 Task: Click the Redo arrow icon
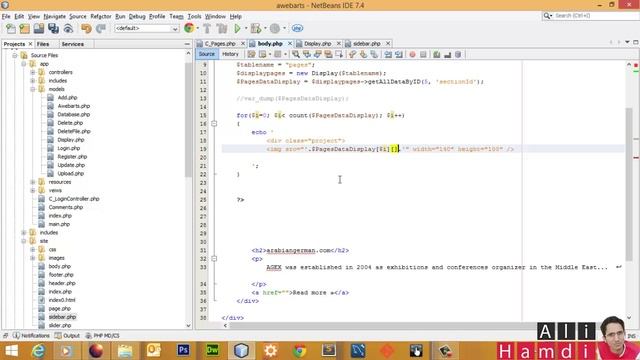pos(101,28)
